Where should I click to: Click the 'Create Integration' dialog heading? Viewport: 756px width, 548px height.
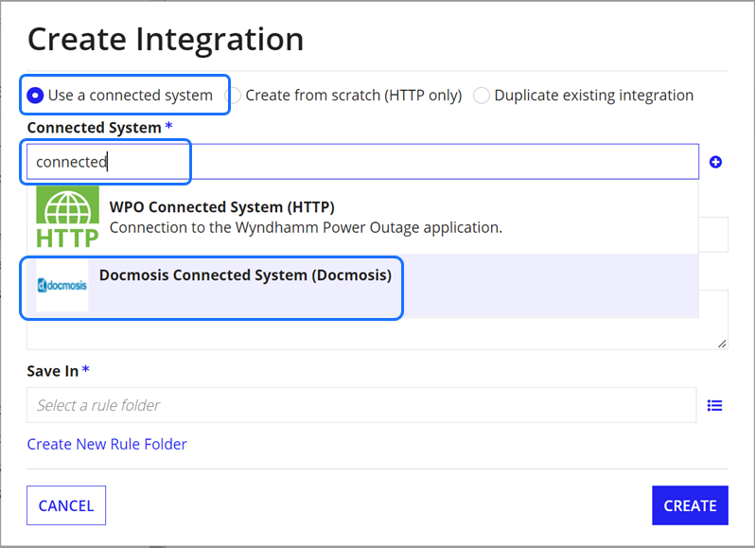tap(166, 39)
